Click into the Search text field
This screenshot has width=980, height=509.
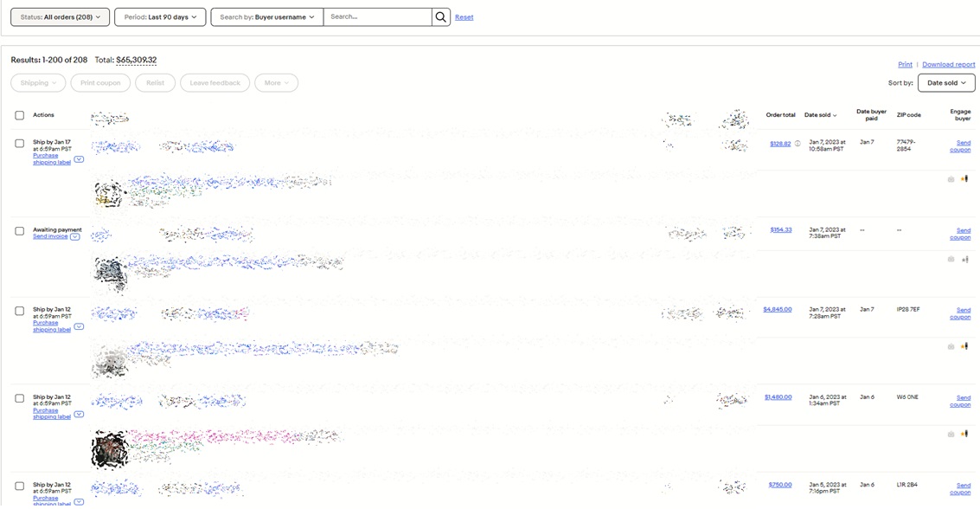pyautogui.click(x=377, y=17)
